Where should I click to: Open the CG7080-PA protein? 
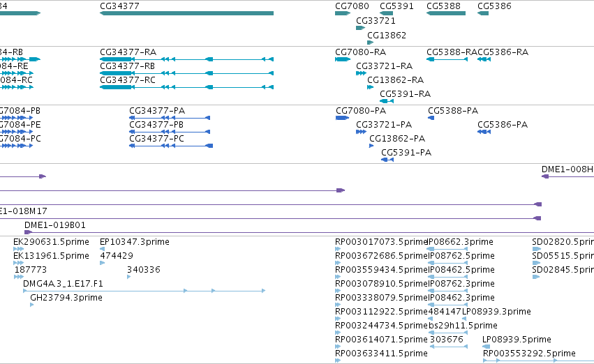pyautogui.click(x=343, y=118)
